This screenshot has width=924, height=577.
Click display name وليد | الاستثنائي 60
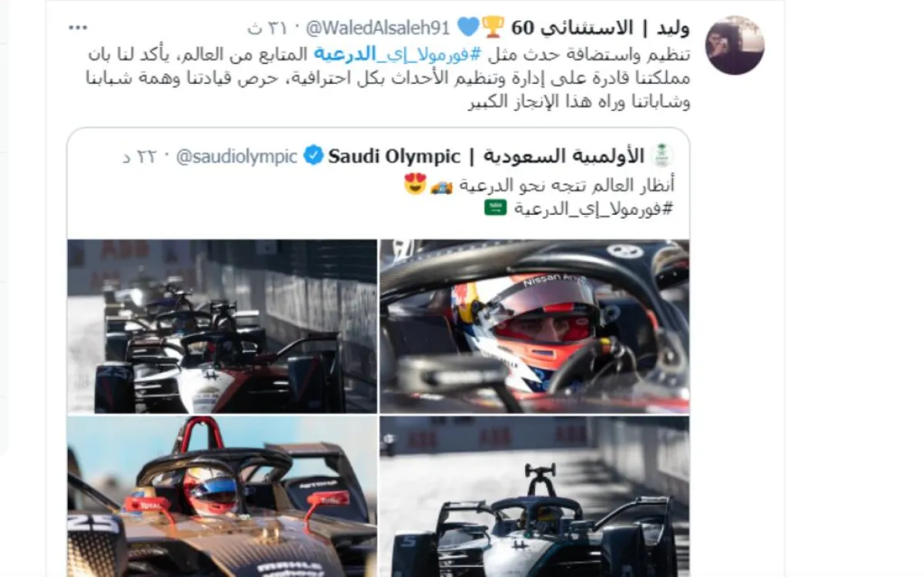[x=599, y=29]
